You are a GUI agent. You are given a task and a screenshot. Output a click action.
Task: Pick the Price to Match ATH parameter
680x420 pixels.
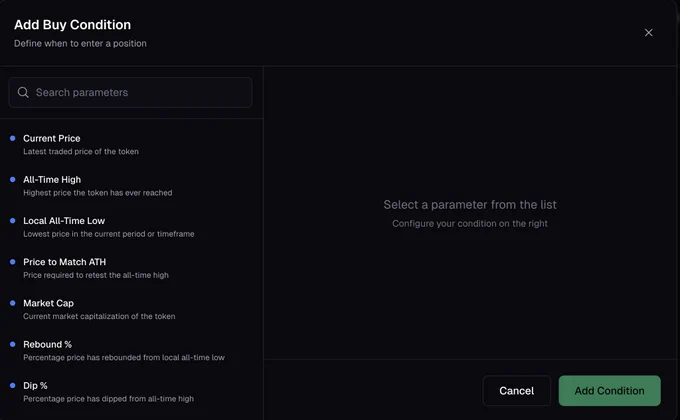(x=130, y=268)
